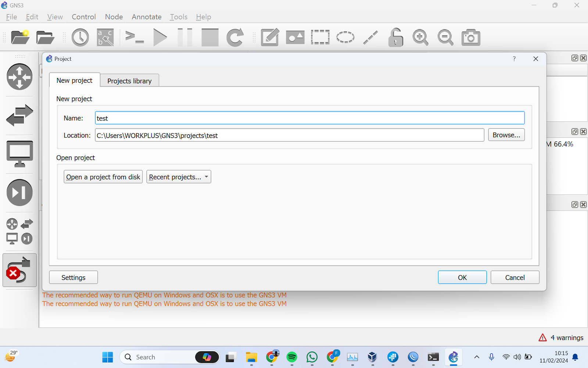The height and width of the screenshot is (368, 588).
Task: Switch to the Projects library tab
Action: click(x=129, y=81)
